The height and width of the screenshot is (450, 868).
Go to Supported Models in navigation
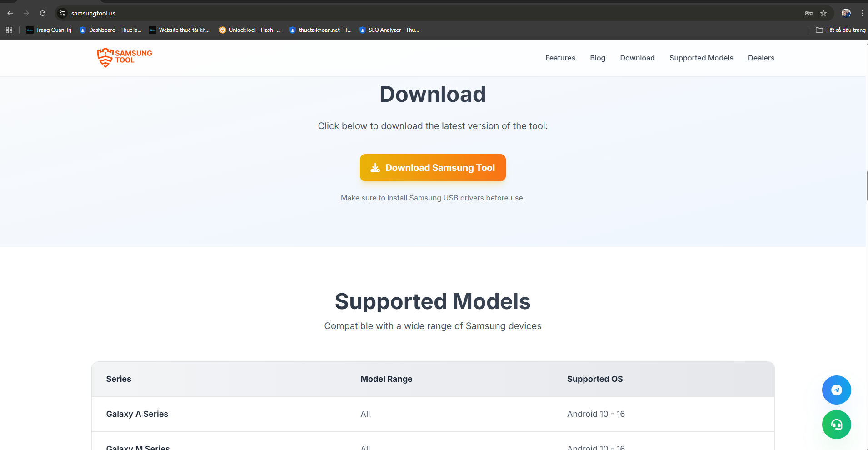tap(701, 58)
